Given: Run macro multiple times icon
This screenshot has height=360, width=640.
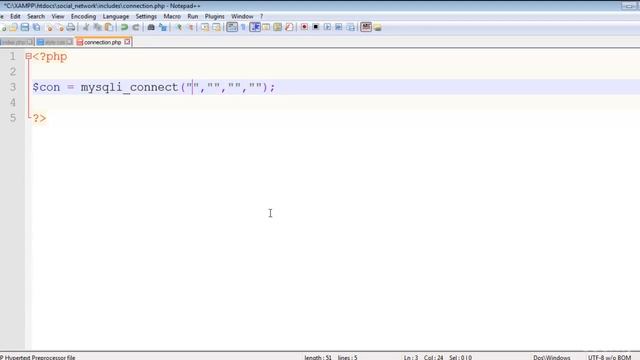Looking at the screenshot, I should [339, 27].
